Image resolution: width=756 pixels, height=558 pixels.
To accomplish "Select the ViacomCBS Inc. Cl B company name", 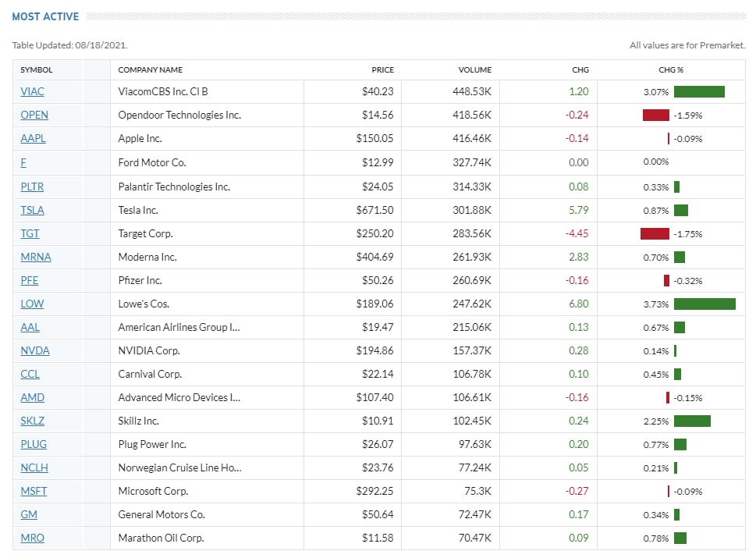I will point(163,91).
